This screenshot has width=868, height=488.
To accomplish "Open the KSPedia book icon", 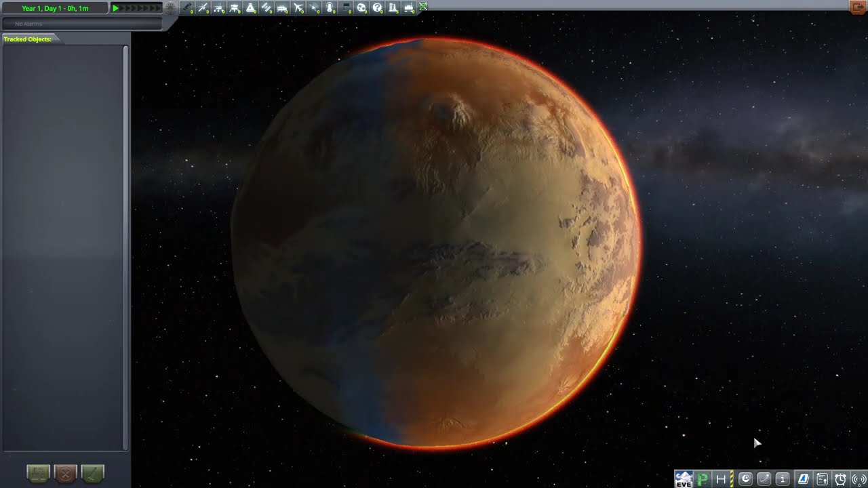I will point(804,479).
